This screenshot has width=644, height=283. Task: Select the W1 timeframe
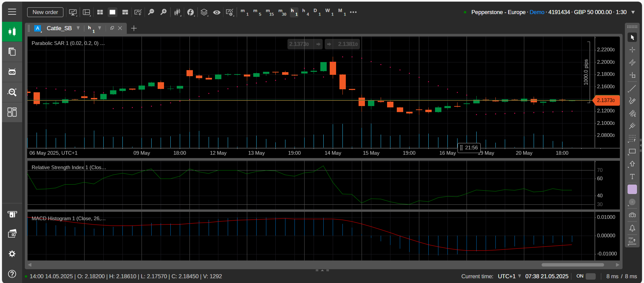click(x=329, y=12)
